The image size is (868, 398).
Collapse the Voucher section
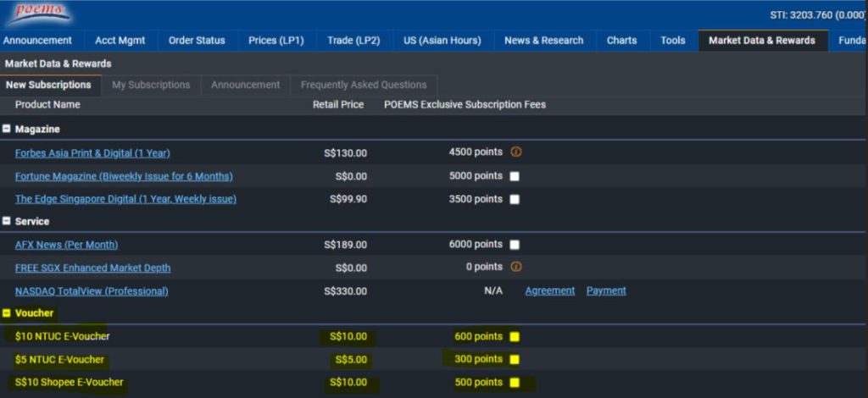click(7, 313)
